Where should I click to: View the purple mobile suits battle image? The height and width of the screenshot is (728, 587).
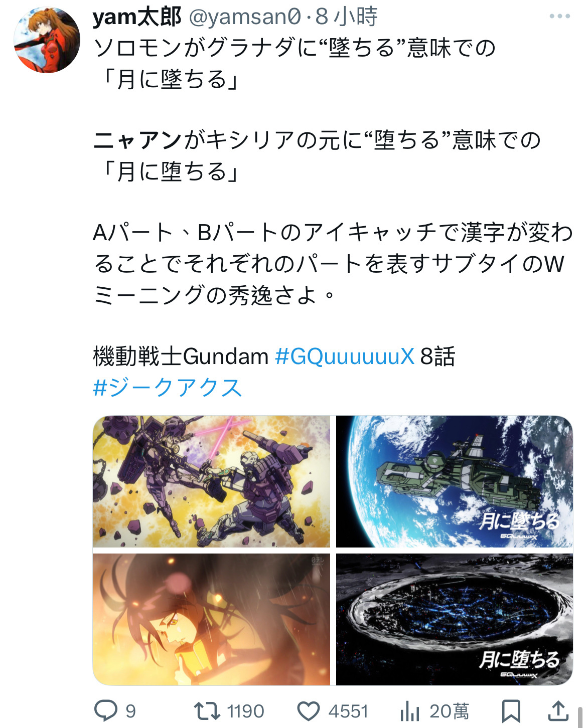coord(212,481)
